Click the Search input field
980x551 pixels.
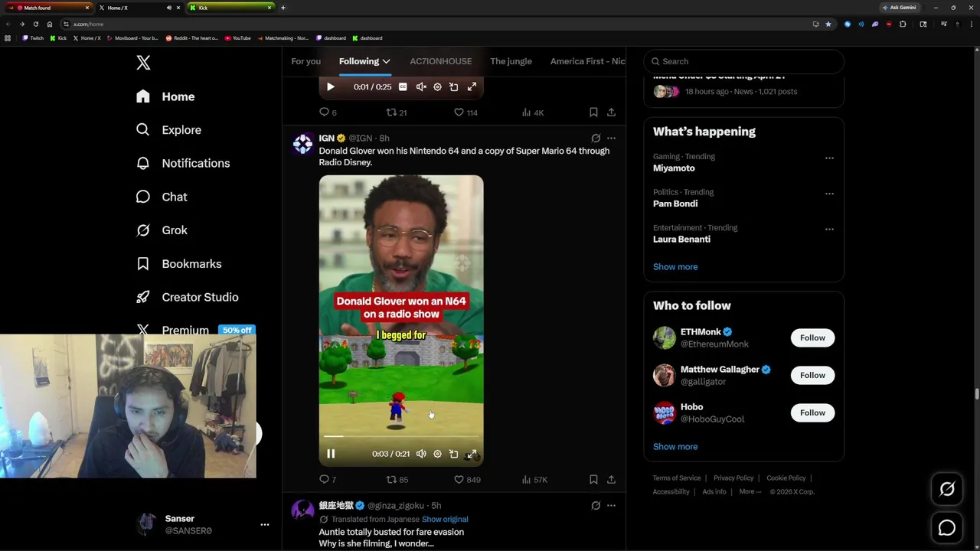tap(743, 61)
